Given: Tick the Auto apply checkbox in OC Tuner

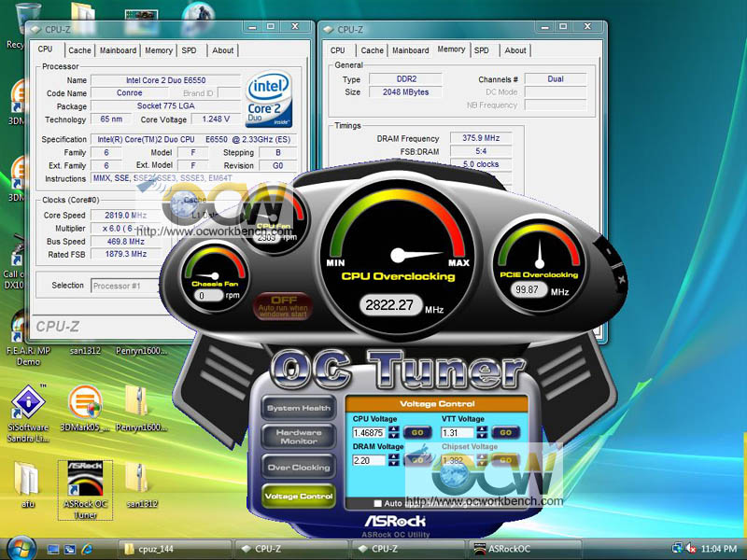Looking at the screenshot, I should tap(378, 503).
